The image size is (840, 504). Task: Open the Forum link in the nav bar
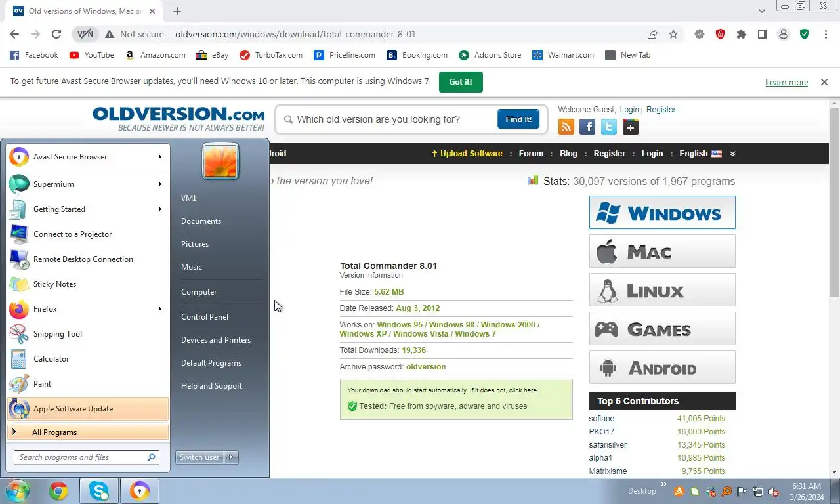point(531,154)
